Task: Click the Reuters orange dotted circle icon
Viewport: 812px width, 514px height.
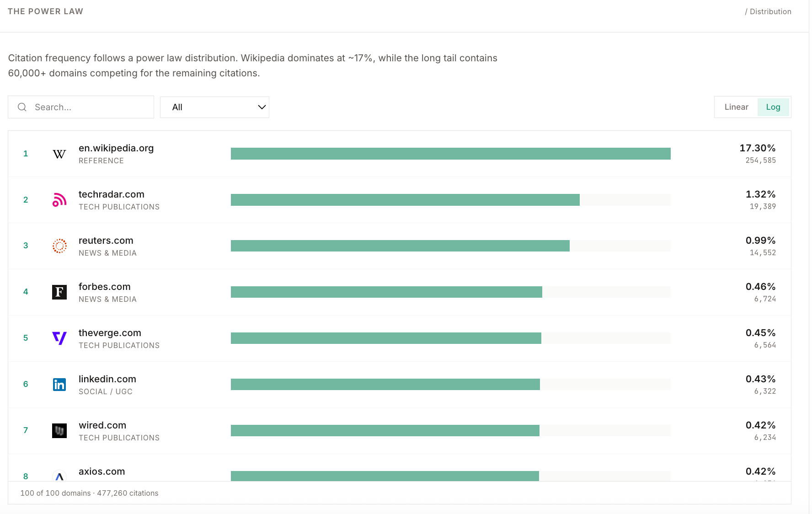Action: point(59,246)
